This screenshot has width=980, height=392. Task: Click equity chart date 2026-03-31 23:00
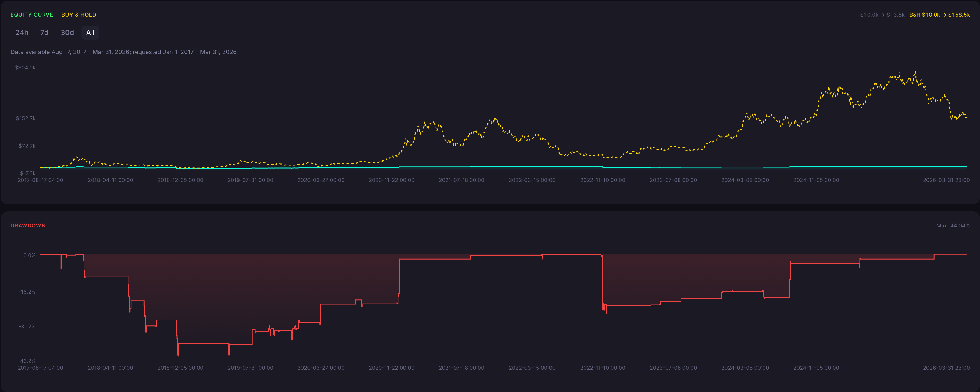[x=946, y=180]
